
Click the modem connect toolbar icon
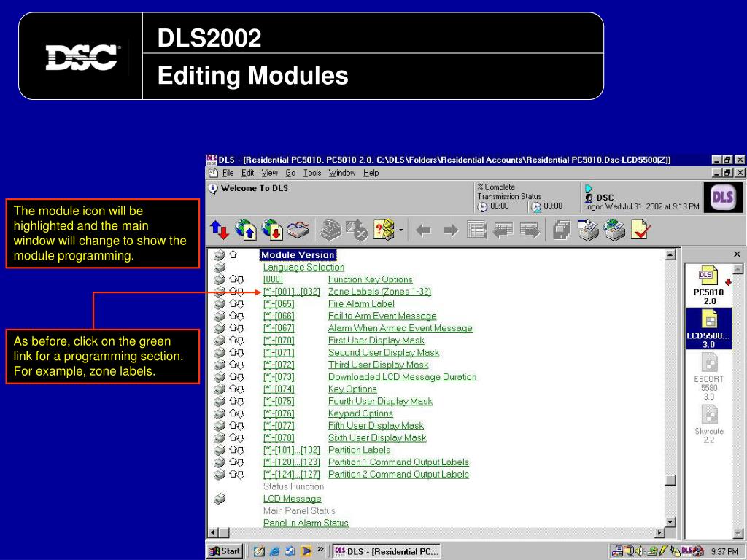tap(298, 230)
